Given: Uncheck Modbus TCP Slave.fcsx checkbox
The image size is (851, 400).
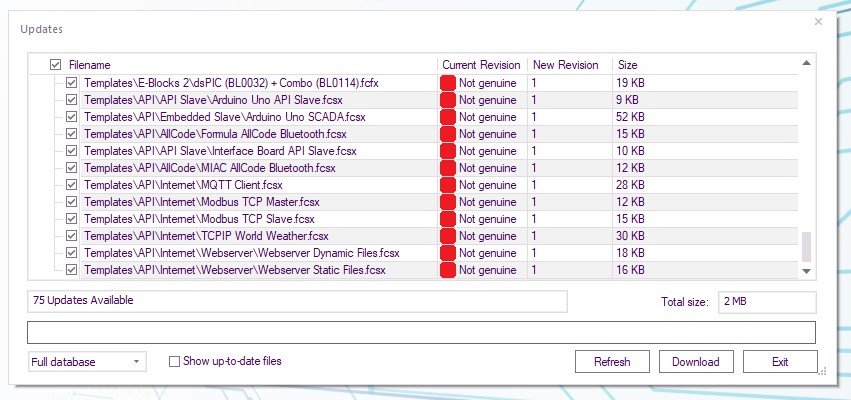Looking at the screenshot, I should pos(71,219).
